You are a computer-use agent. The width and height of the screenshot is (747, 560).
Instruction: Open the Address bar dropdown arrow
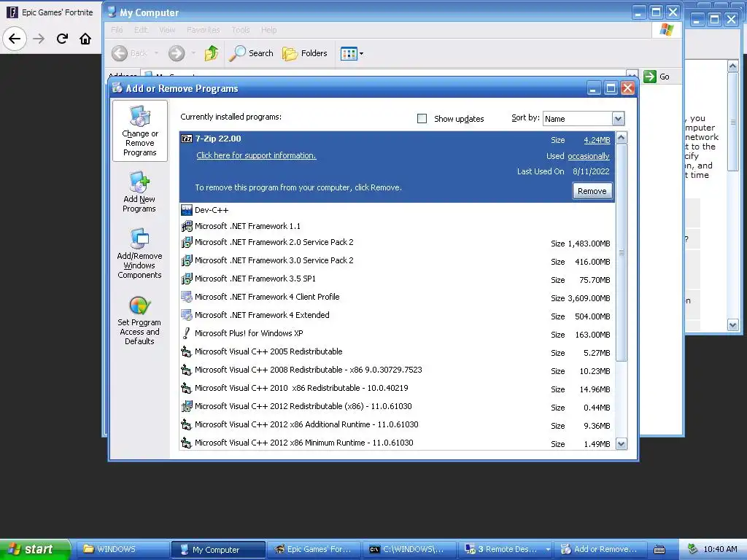[x=632, y=74]
